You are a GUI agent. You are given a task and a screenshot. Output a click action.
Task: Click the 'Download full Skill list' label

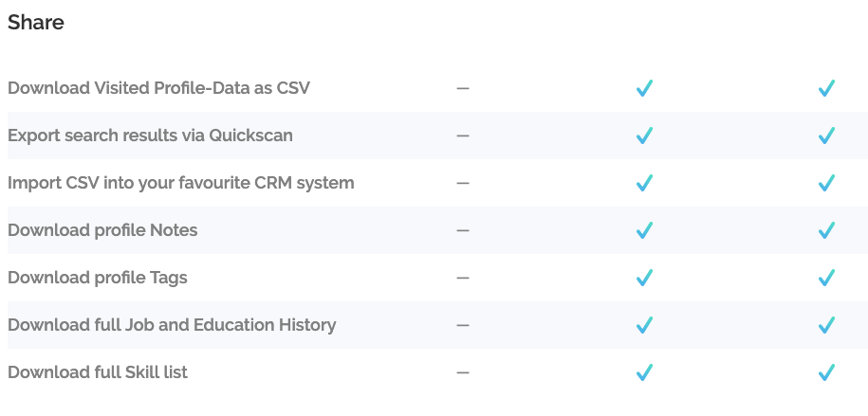click(x=98, y=372)
